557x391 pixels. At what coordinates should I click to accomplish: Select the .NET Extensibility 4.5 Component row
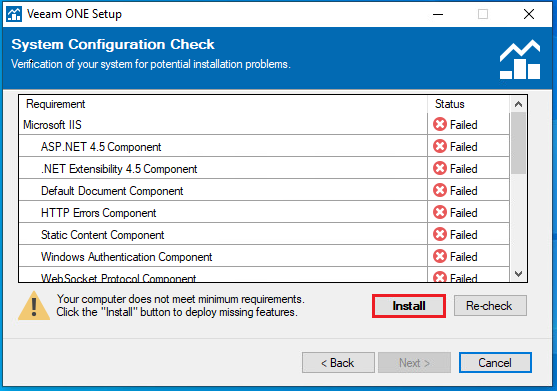(264, 168)
